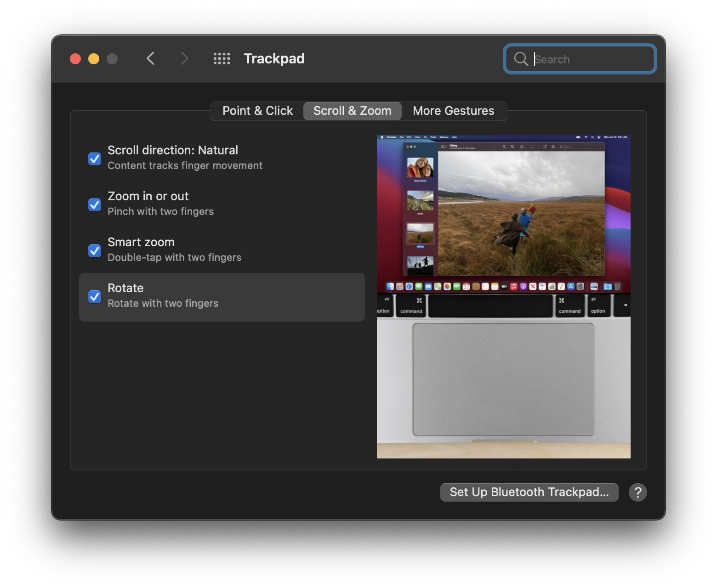Click the Photos icon in the preview Dock
Viewport: 717px width, 588px height.
pos(446,287)
